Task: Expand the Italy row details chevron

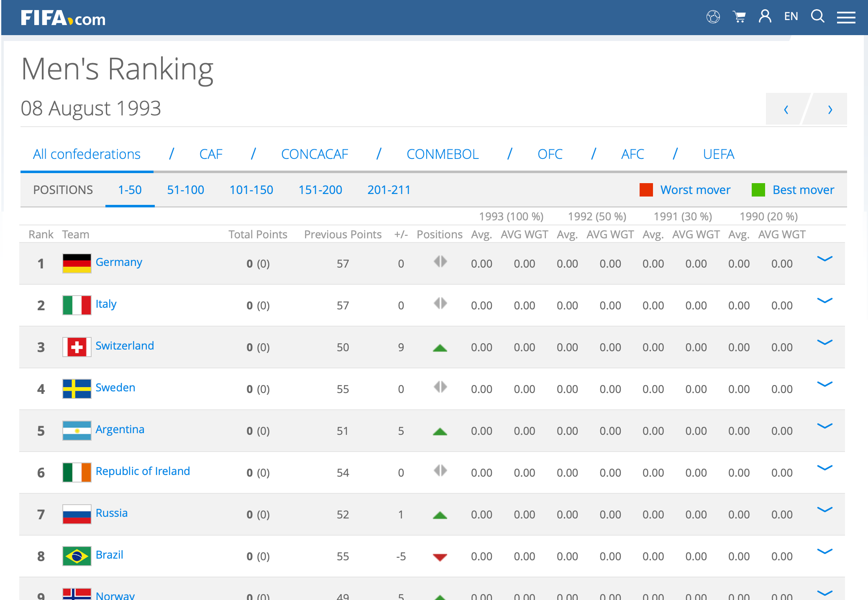Action: [824, 301]
